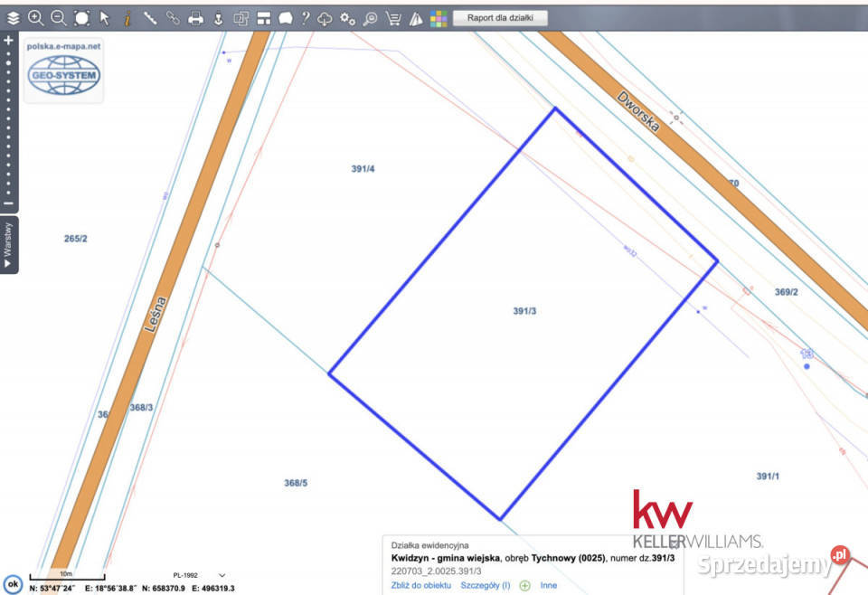The image size is (868, 595).
Task: Click the 'Zbliż do obiektu' link
Action: 420,585
